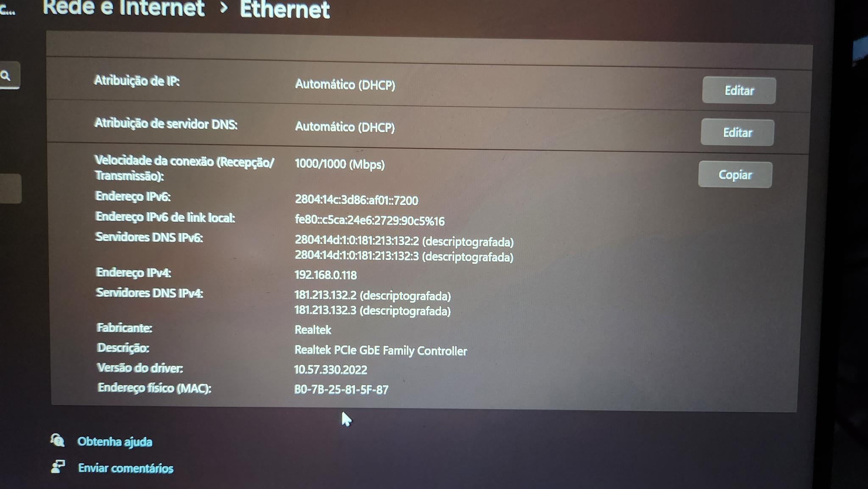Click the IPv6 address 2804:14c:3d86:af01::7200
The height and width of the screenshot is (489, 868).
pyautogui.click(x=356, y=200)
